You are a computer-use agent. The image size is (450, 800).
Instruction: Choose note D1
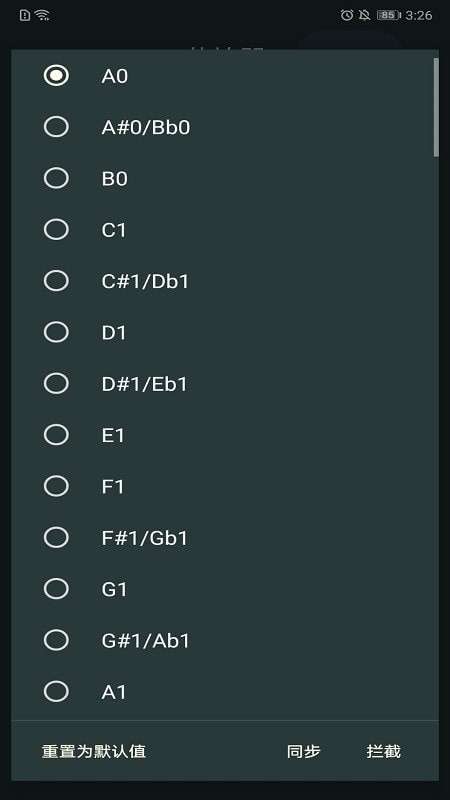[56, 332]
